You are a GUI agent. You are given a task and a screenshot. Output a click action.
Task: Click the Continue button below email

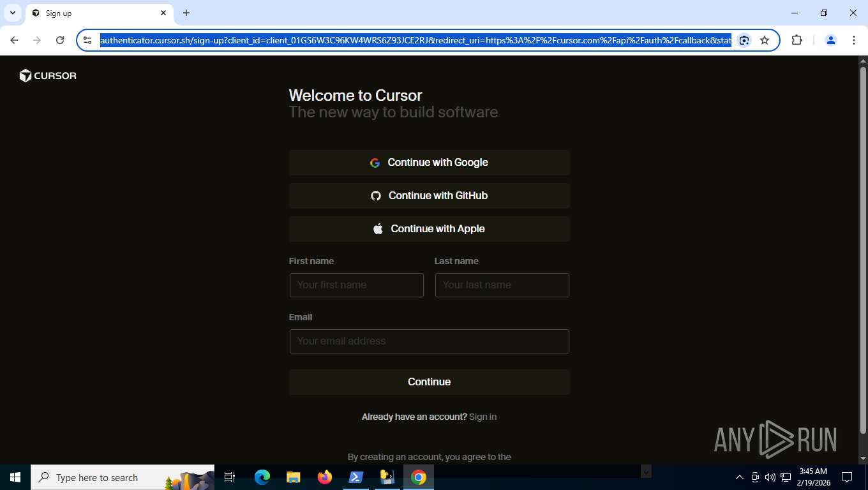point(430,382)
